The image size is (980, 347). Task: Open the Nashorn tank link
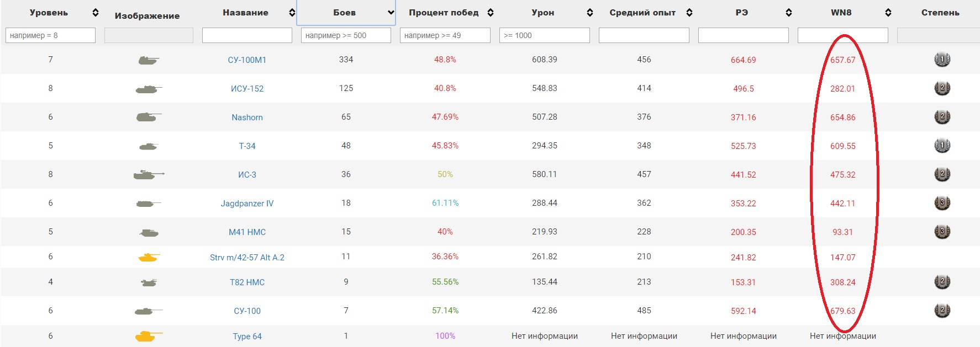[x=247, y=118]
